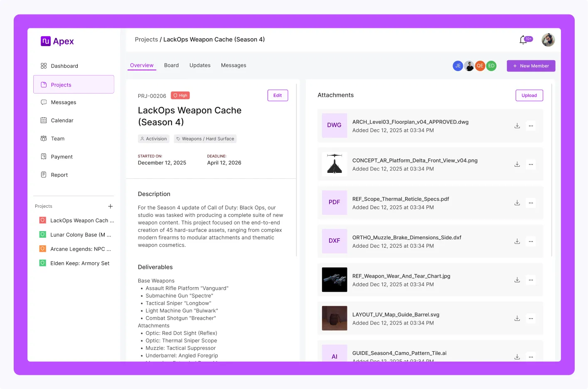Open the Payment page from the sidebar

62,157
